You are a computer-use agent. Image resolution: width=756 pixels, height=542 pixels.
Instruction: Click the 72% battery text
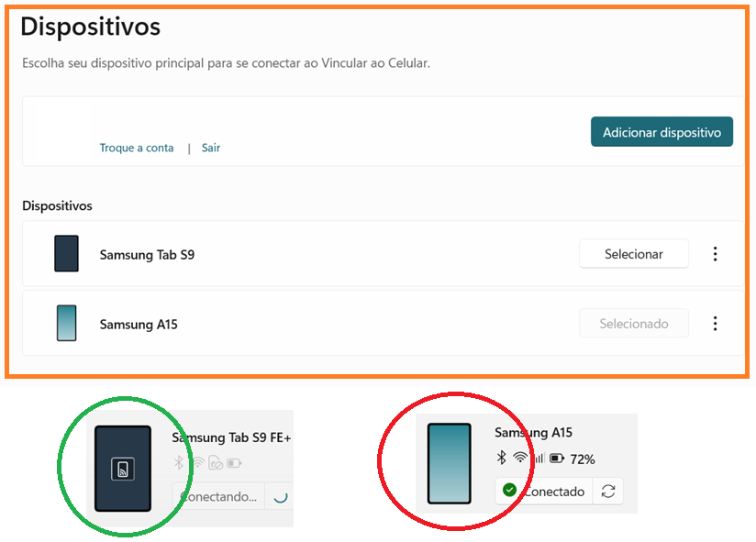point(583,459)
